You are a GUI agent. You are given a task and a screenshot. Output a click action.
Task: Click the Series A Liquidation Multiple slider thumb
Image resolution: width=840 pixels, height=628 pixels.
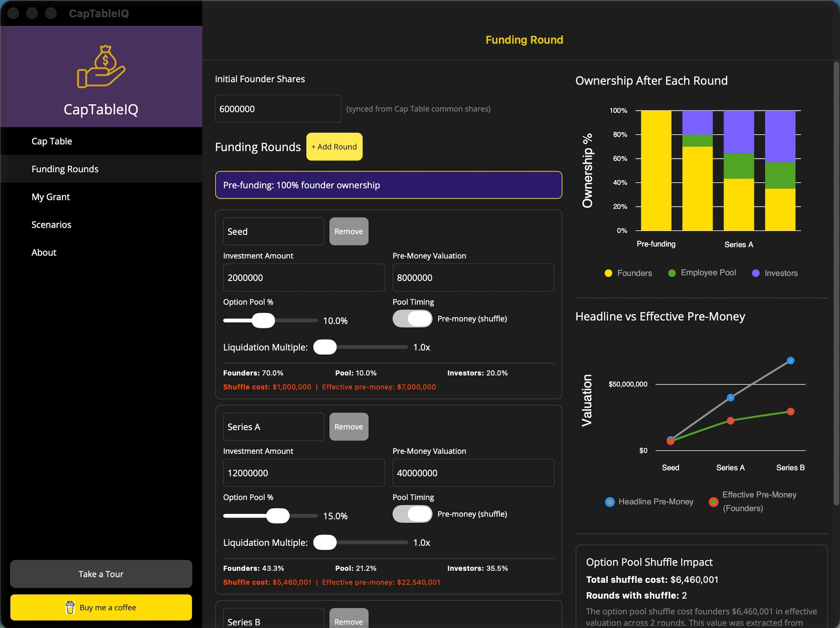pyautogui.click(x=325, y=543)
